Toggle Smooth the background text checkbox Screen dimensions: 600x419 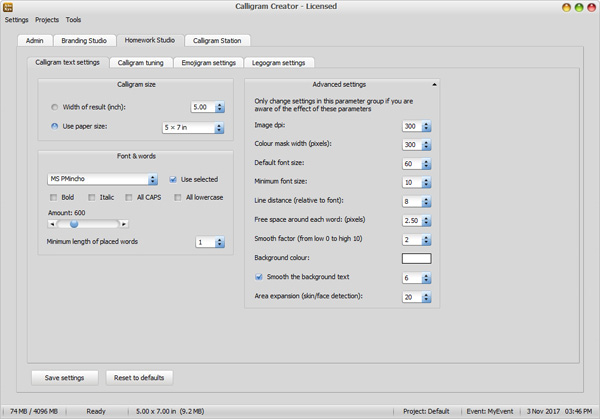[x=259, y=277]
